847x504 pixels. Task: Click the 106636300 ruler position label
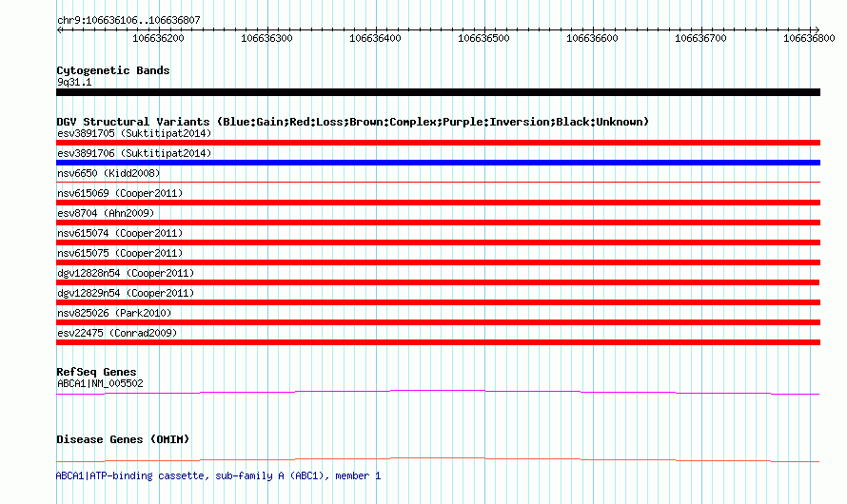pos(266,38)
